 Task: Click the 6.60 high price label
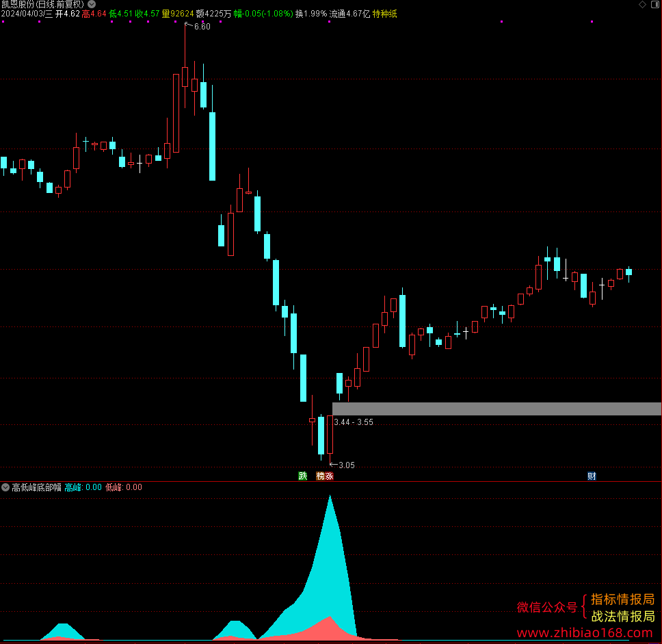(x=202, y=27)
